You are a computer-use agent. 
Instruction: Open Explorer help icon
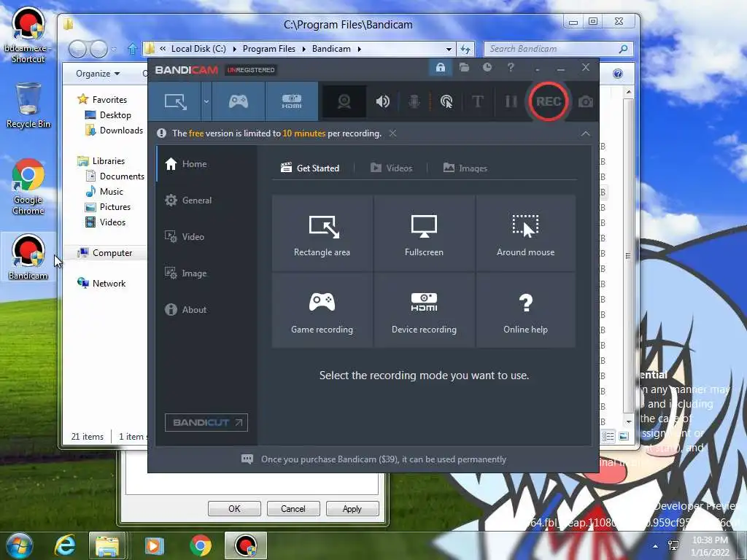(x=618, y=74)
